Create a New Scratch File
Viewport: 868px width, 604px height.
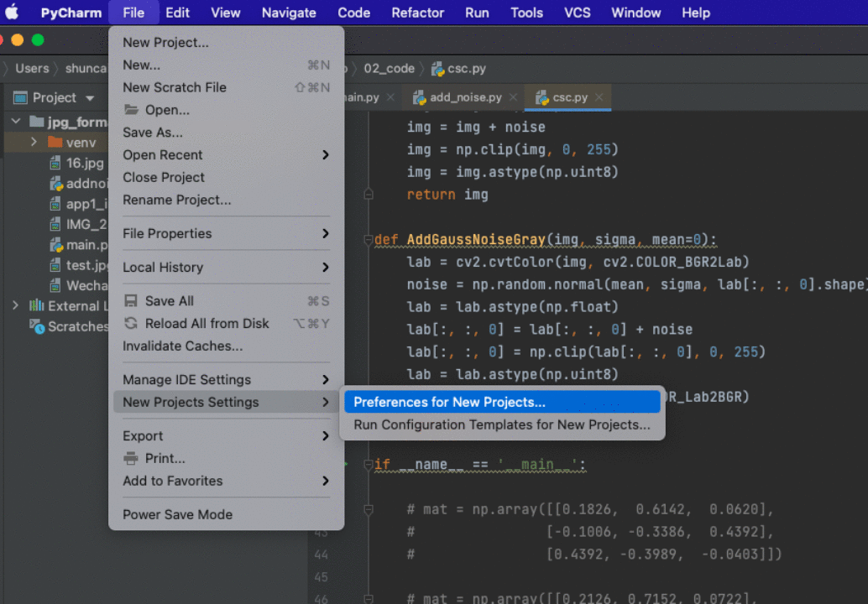coord(226,87)
